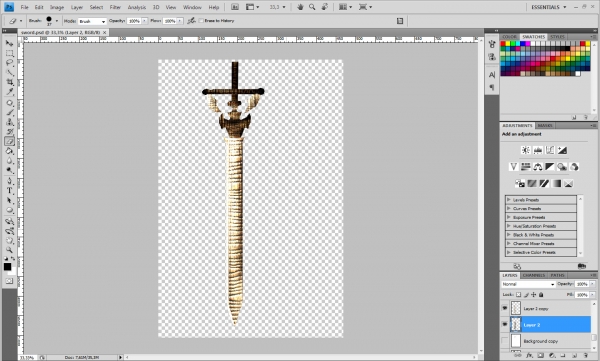Viewport: 600px width, 361px height.
Task: Click the Exposure adjustment icon
Action: pos(562,150)
